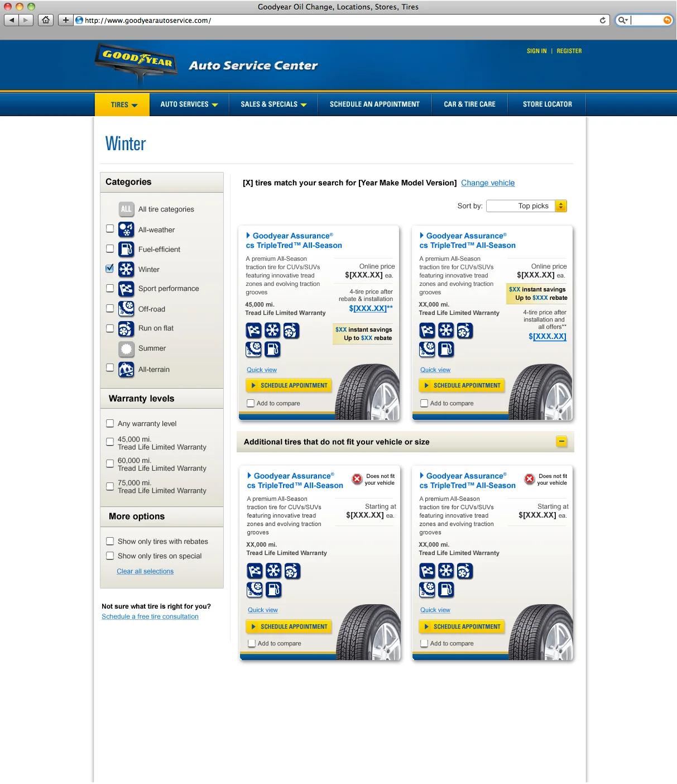Check the Off-road checkbox

(x=110, y=308)
